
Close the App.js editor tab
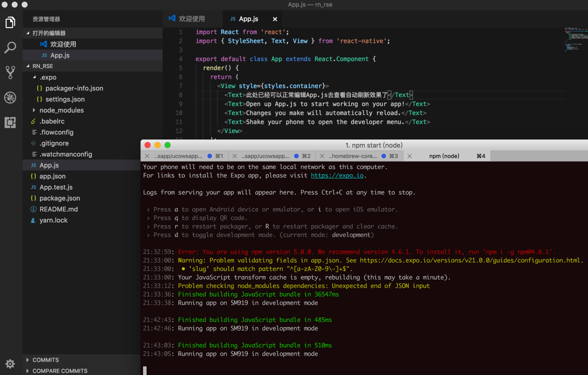(275, 19)
